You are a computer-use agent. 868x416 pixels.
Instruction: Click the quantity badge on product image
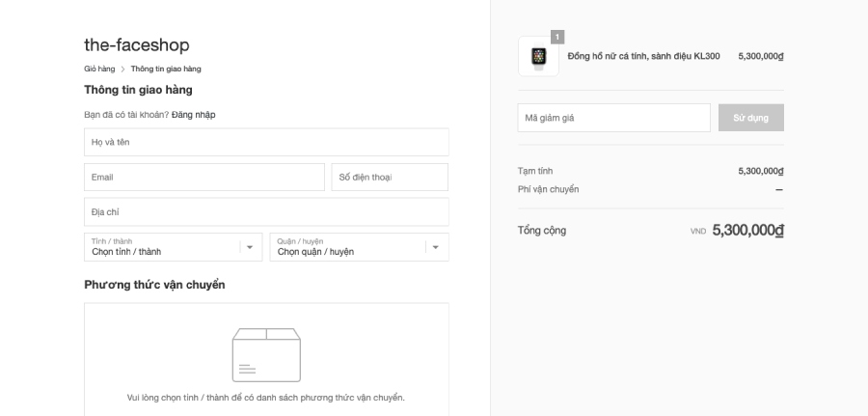(557, 37)
